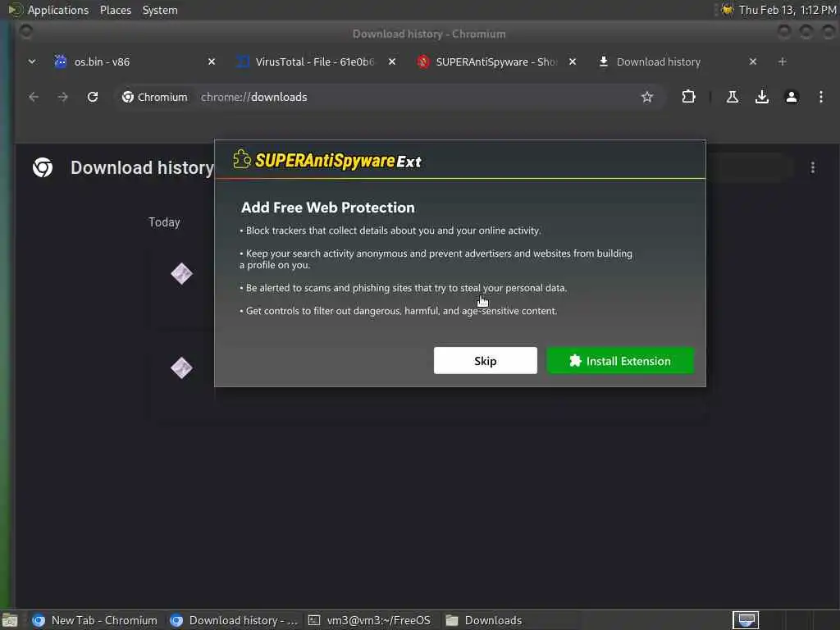Click the workspace switcher in bottom panel

click(746, 620)
